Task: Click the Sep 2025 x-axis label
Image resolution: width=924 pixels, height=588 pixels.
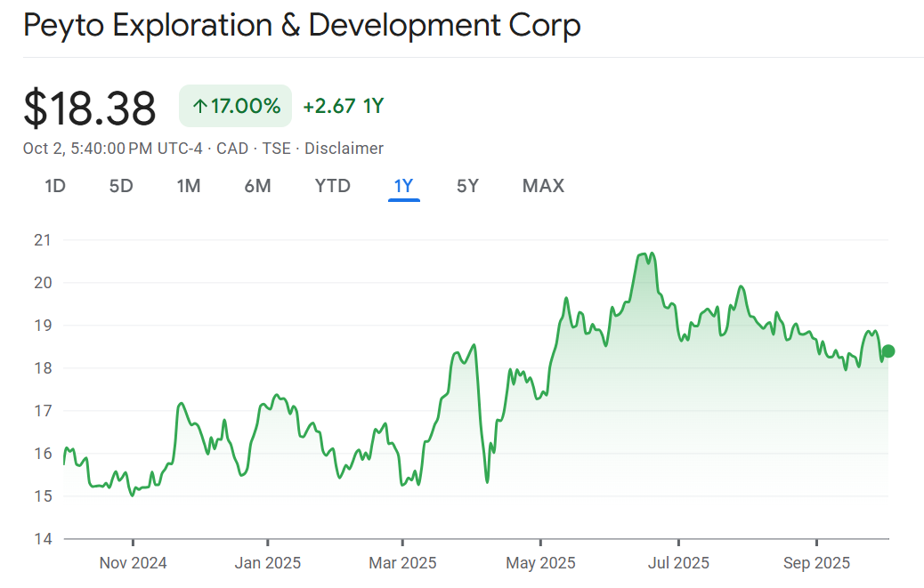Action: [816, 563]
